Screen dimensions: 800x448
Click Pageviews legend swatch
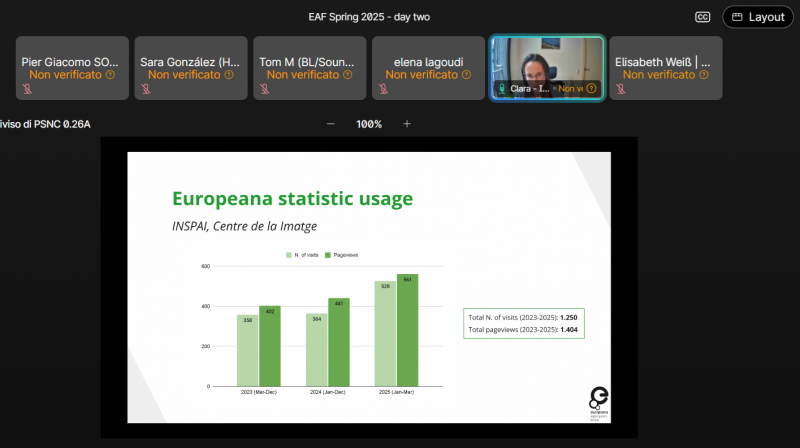pyautogui.click(x=328, y=255)
